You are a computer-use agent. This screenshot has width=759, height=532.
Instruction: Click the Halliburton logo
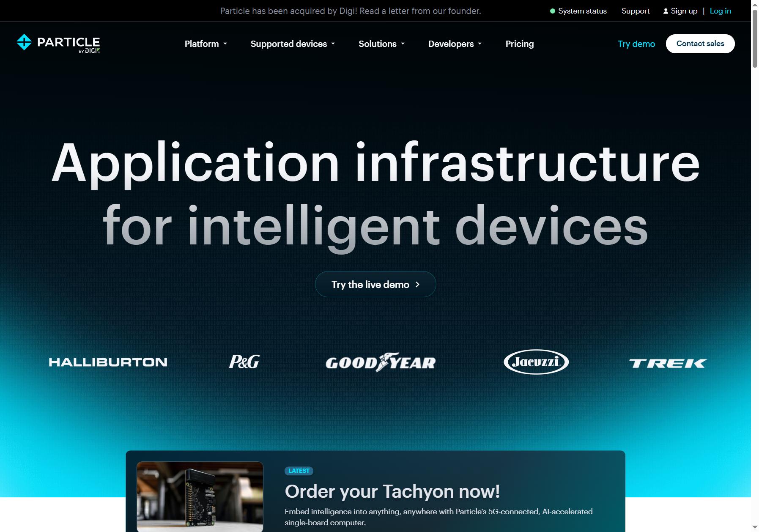pyautogui.click(x=108, y=362)
